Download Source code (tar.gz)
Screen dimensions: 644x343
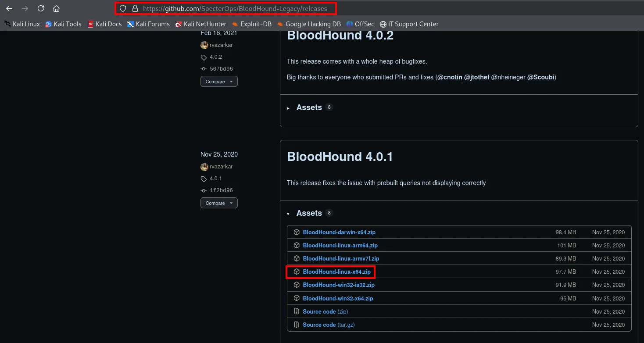[x=329, y=325]
